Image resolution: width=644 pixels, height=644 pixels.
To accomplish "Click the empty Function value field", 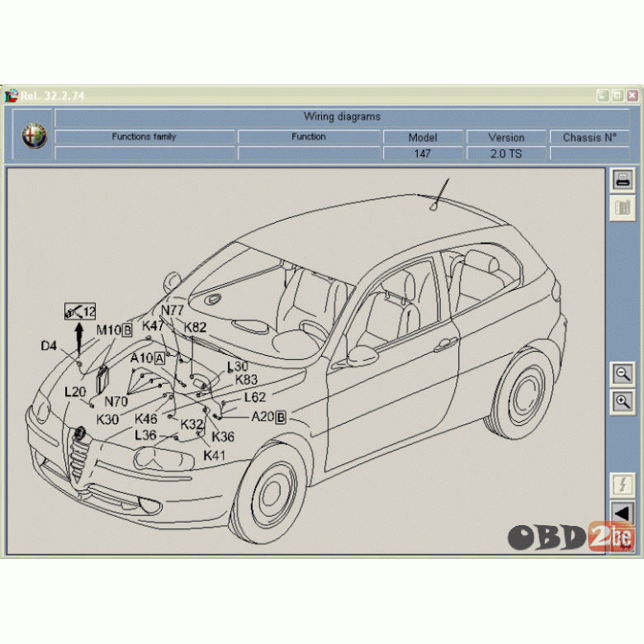I will pyautogui.click(x=309, y=154).
